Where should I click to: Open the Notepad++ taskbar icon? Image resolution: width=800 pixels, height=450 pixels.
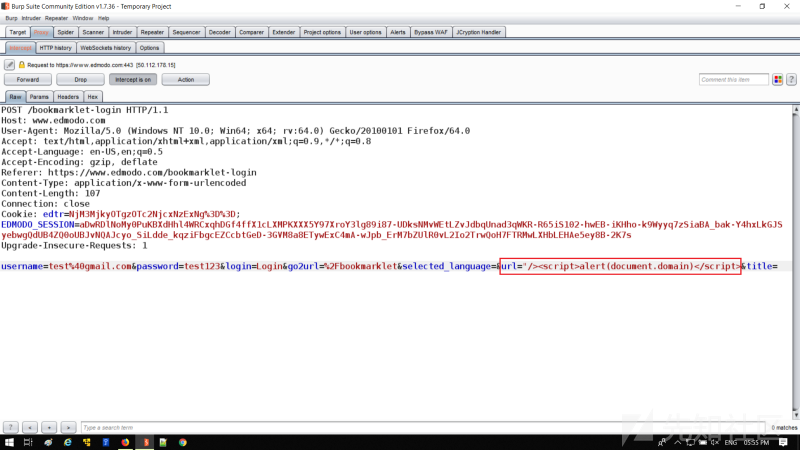pyautogui.click(x=163, y=442)
